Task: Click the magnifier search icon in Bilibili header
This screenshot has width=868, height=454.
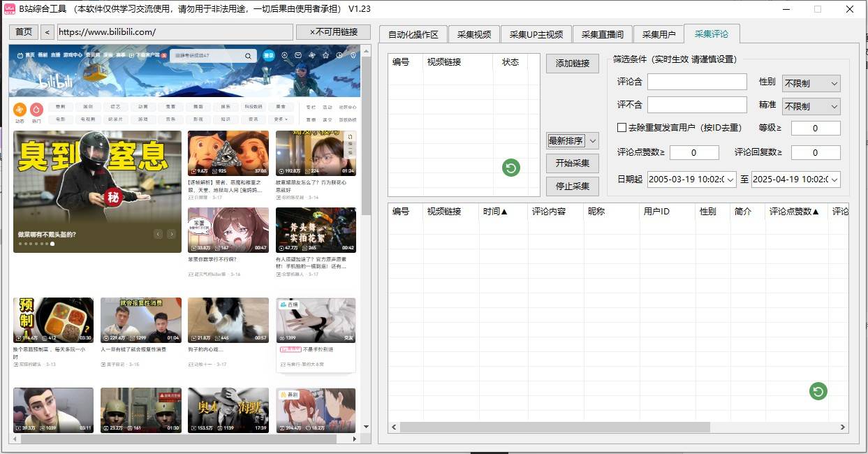Action: point(248,56)
